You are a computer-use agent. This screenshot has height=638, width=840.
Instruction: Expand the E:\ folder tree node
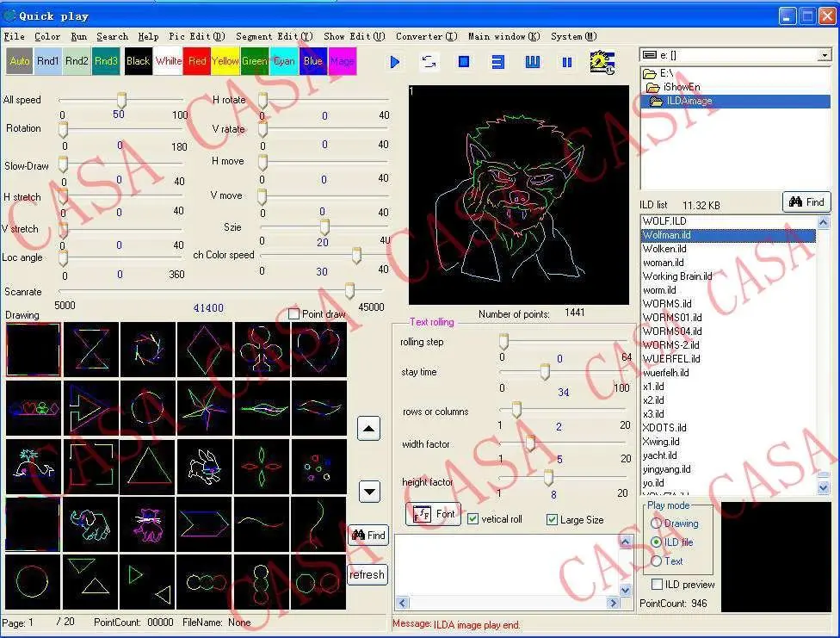point(658,73)
